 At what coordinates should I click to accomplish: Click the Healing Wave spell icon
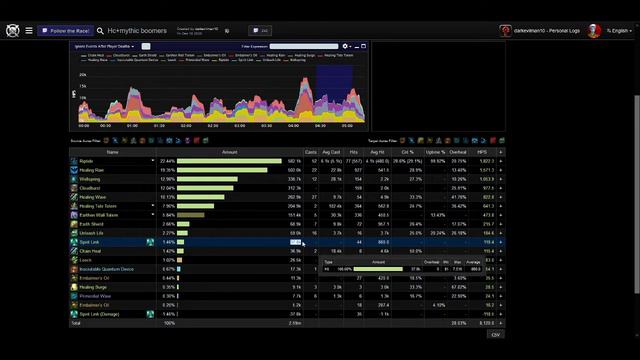tap(74, 197)
